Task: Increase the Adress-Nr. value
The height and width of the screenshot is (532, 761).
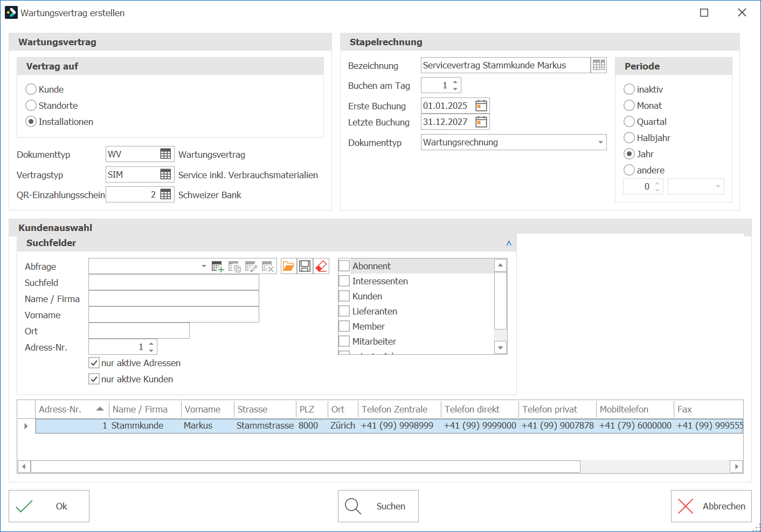Action: coord(151,344)
